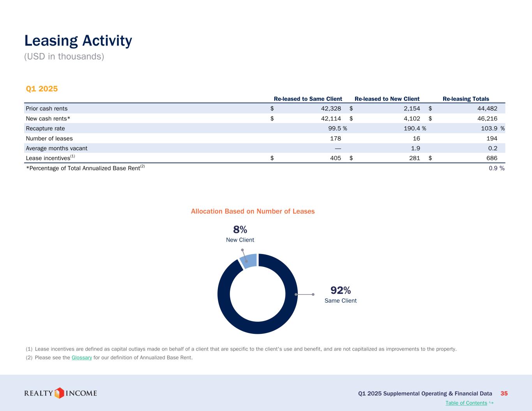The image size is (532, 411).
Task: Select the Average months vacant row label
Action: coord(57,148)
